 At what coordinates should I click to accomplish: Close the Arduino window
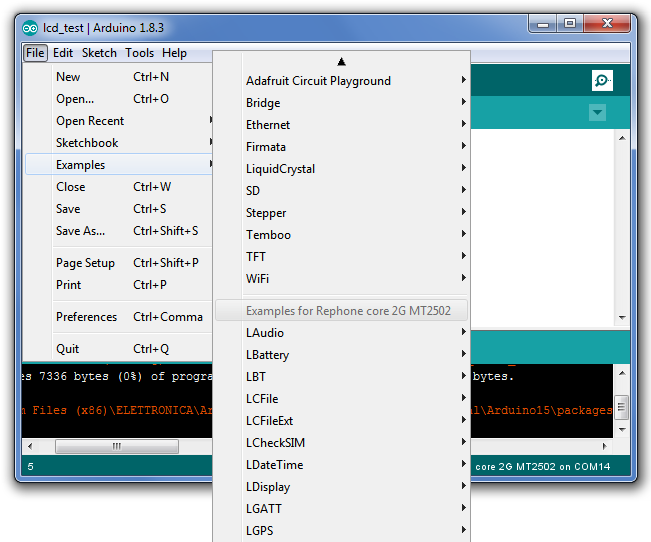(x=607, y=23)
